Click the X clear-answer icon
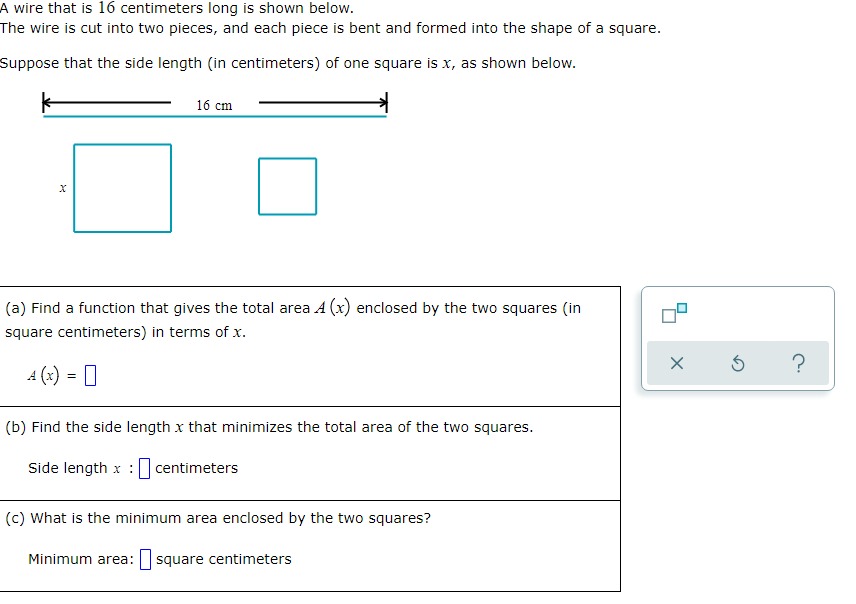The image size is (856, 604). pos(676,364)
